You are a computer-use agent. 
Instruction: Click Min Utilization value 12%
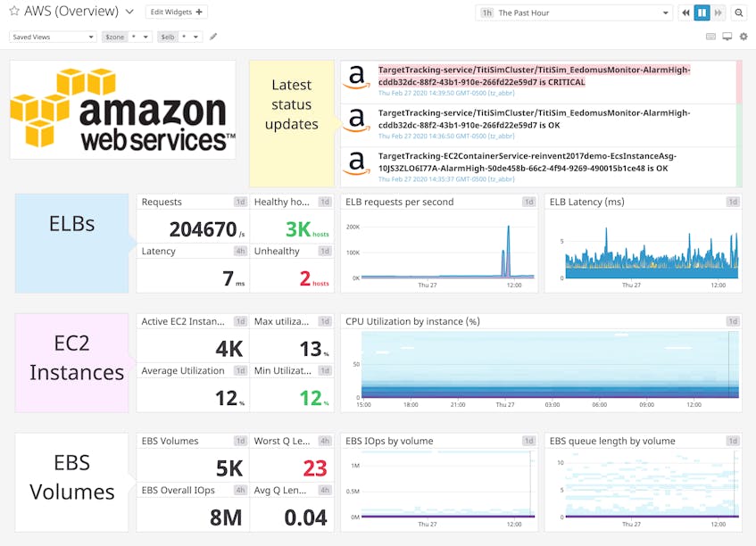(314, 398)
